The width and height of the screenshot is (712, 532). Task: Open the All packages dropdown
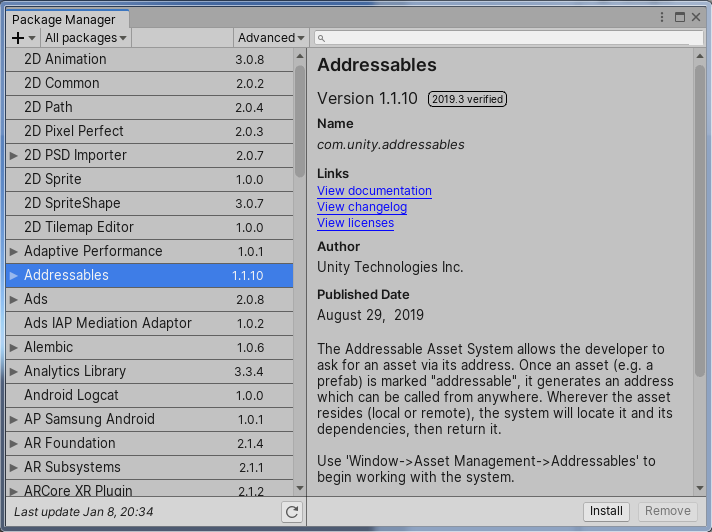point(86,38)
